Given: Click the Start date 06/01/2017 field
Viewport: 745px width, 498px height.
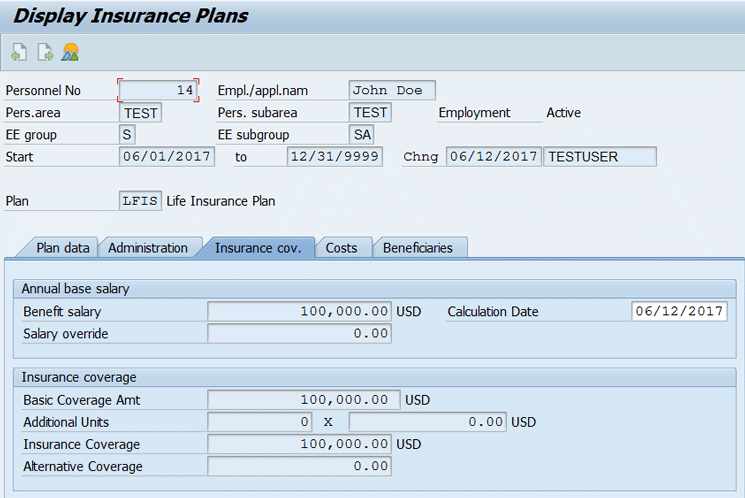Looking at the screenshot, I should (x=166, y=156).
